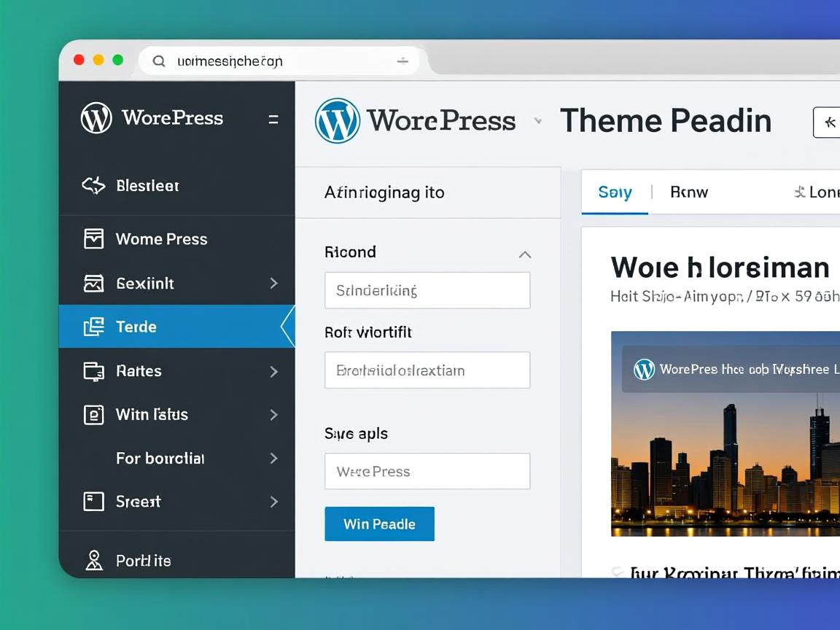Expand the Rattes sidebar submenu
The height and width of the screenshot is (630, 840).
pyautogui.click(x=273, y=370)
